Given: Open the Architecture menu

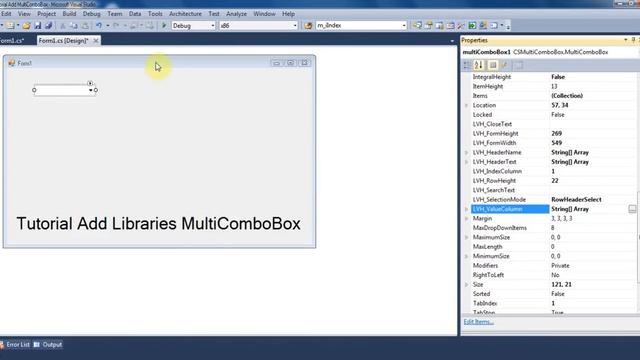Looking at the screenshot, I should click(x=185, y=14).
